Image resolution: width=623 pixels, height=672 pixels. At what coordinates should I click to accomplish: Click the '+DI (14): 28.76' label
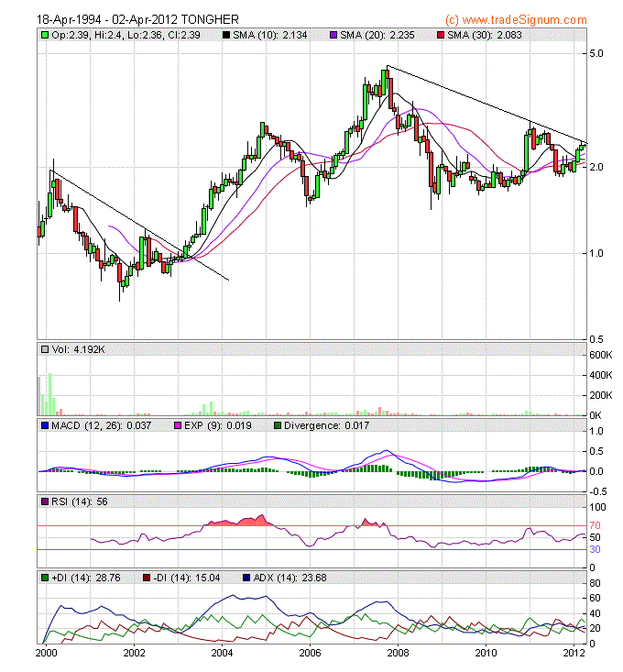point(85,578)
